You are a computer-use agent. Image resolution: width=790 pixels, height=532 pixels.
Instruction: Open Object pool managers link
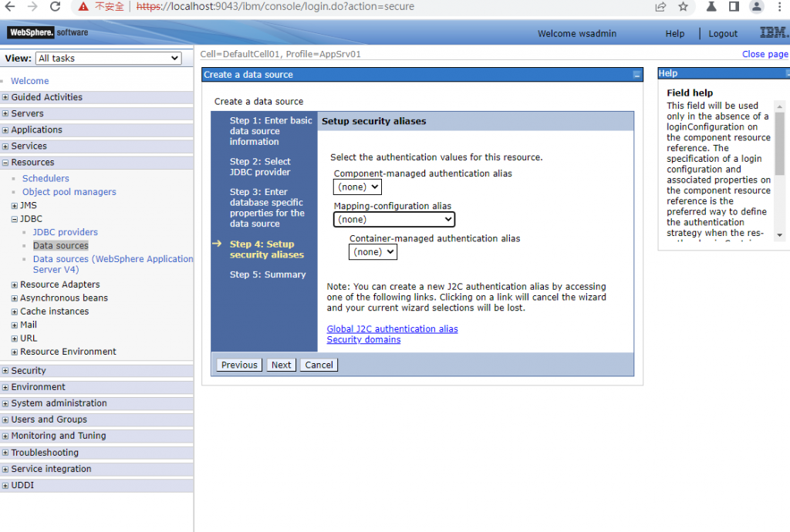pos(69,192)
